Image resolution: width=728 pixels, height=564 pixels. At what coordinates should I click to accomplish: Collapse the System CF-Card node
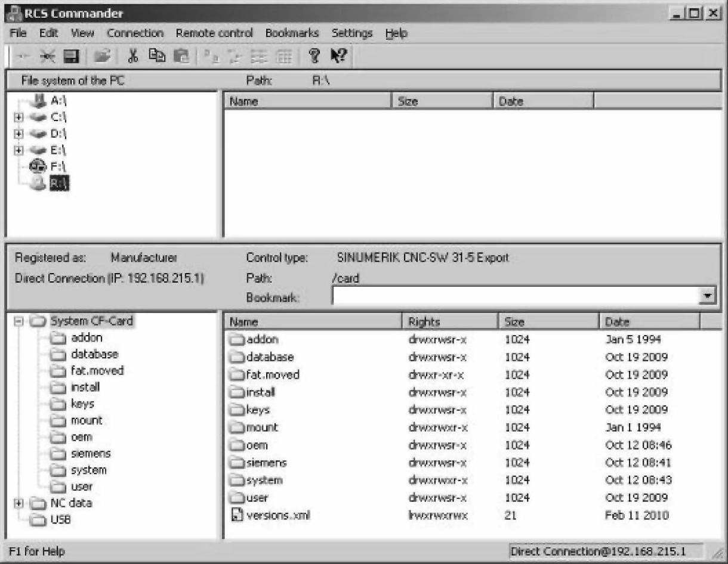pyautogui.click(x=18, y=321)
